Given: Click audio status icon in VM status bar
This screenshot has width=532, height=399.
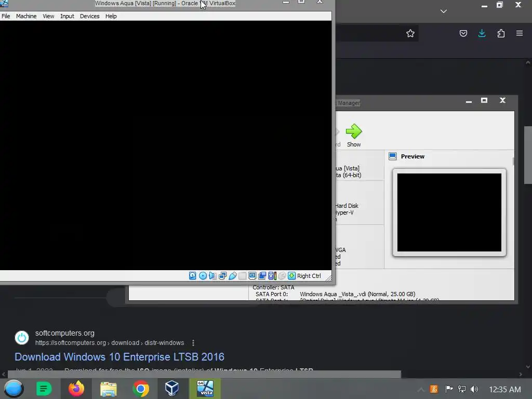Looking at the screenshot, I should (212, 276).
